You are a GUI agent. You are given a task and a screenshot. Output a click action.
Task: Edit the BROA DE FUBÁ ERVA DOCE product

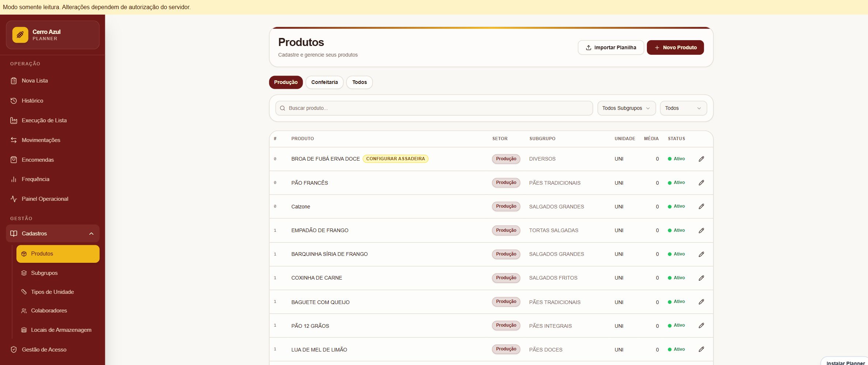point(701,159)
